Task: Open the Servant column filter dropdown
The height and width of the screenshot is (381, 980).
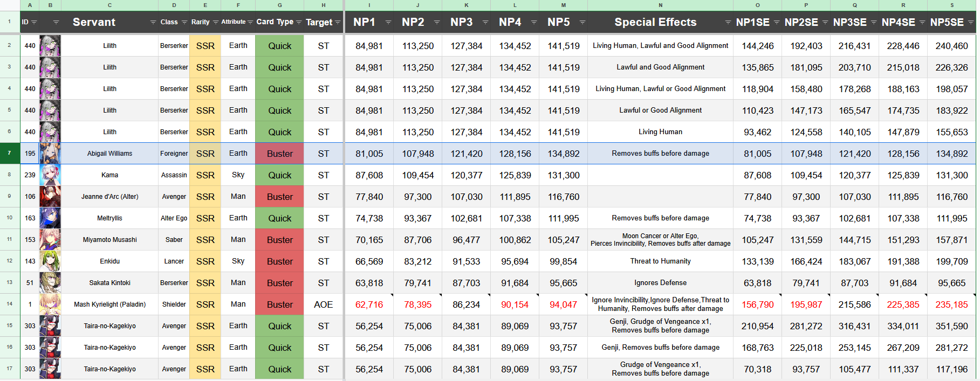Action: pos(153,22)
